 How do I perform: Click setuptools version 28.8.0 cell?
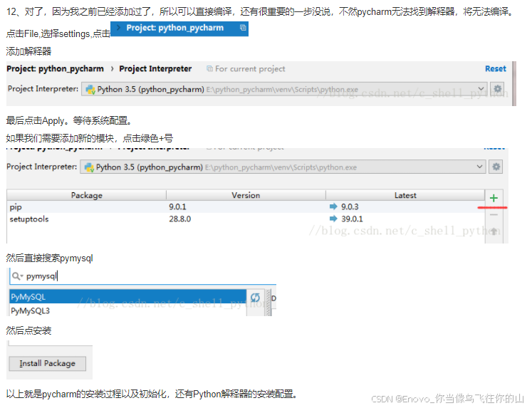pyautogui.click(x=179, y=219)
